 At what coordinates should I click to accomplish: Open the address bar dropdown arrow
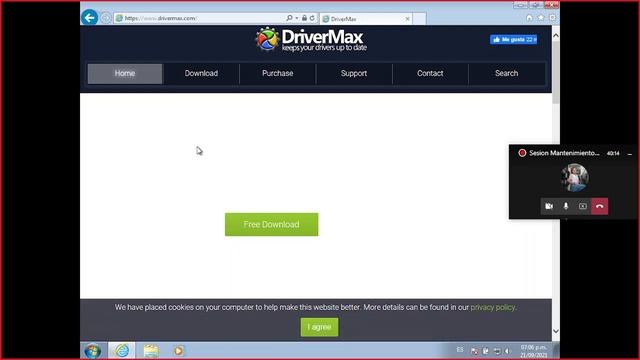(297, 18)
